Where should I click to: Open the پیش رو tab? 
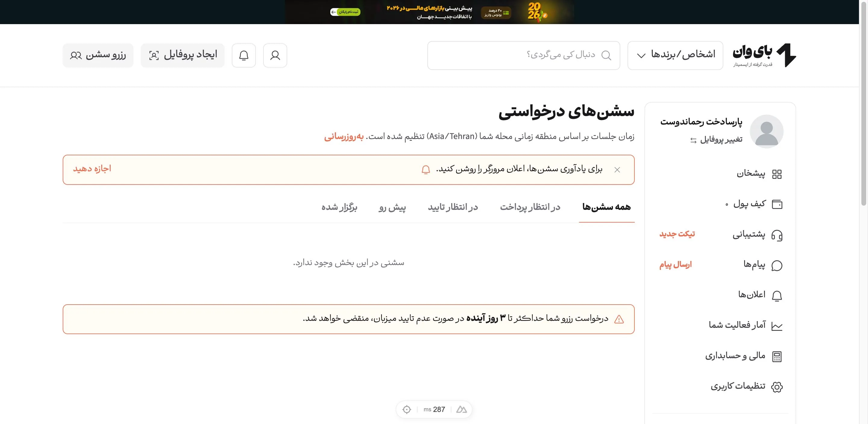[392, 207]
